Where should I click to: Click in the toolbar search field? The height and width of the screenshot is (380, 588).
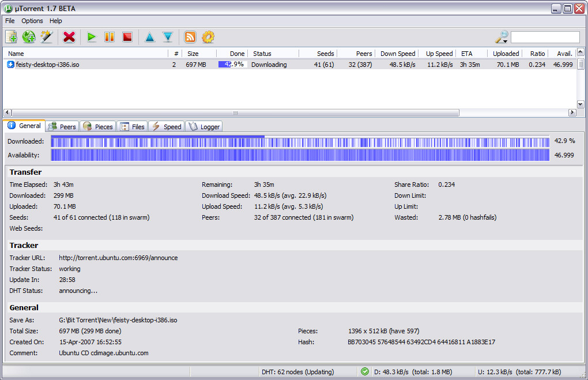pos(545,37)
